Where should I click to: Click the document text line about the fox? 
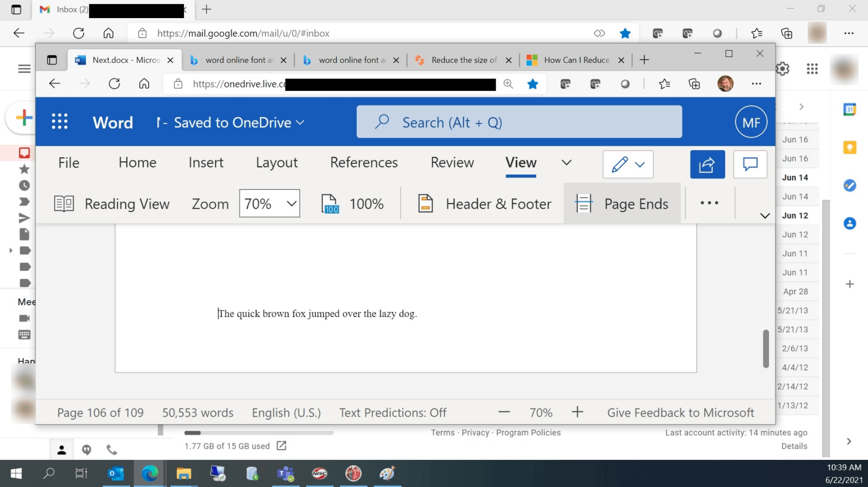click(x=318, y=314)
